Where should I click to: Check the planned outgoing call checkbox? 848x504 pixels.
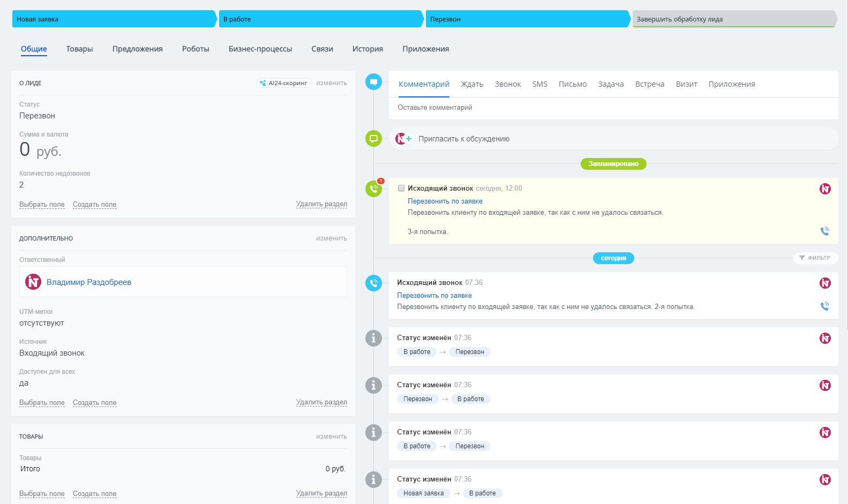point(401,188)
